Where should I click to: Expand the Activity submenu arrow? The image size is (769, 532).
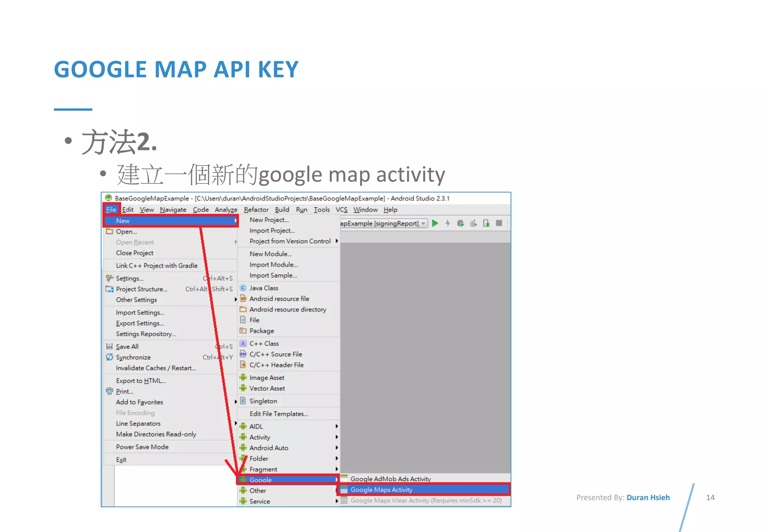click(337, 437)
